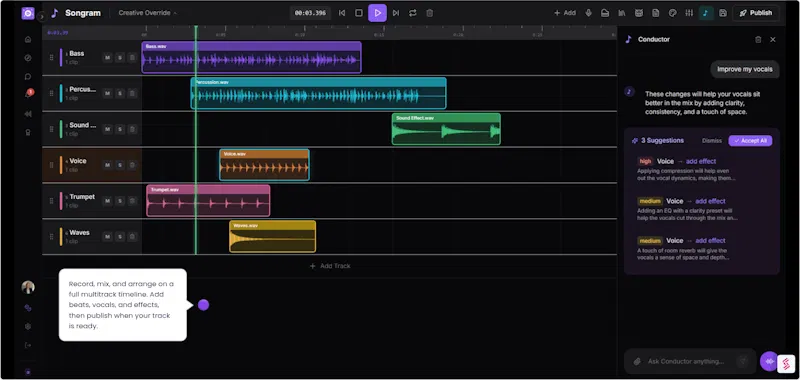The width and height of the screenshot is (800, 380).
Task: Open the user profile avatar
Action: tap(28, 287)
